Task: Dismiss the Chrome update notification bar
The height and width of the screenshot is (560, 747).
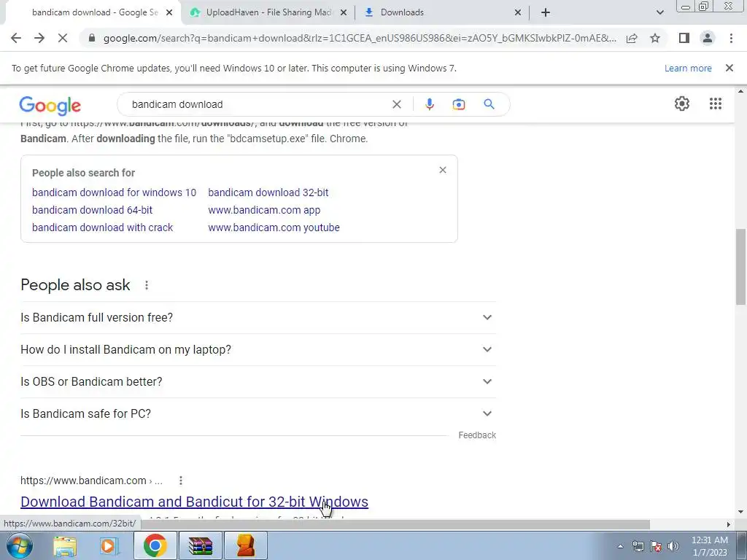Action: 729,68
